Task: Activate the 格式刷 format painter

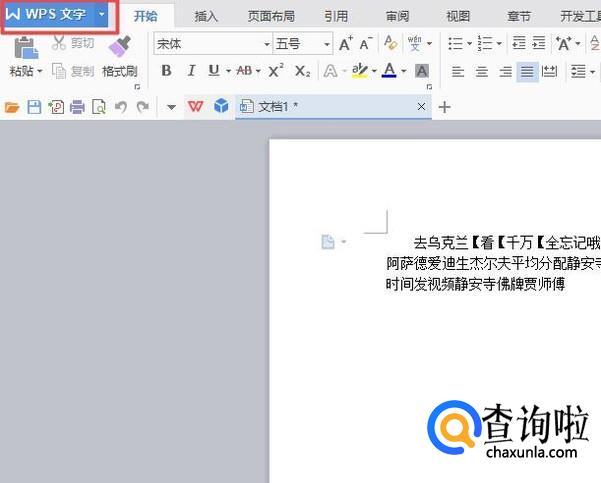Action: coord(120,57)
